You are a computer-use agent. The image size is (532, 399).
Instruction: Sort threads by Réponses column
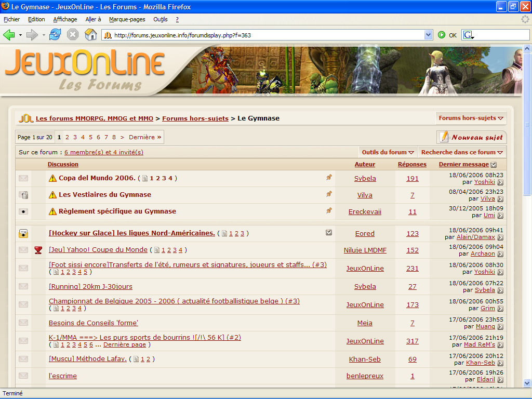point(412,164)
